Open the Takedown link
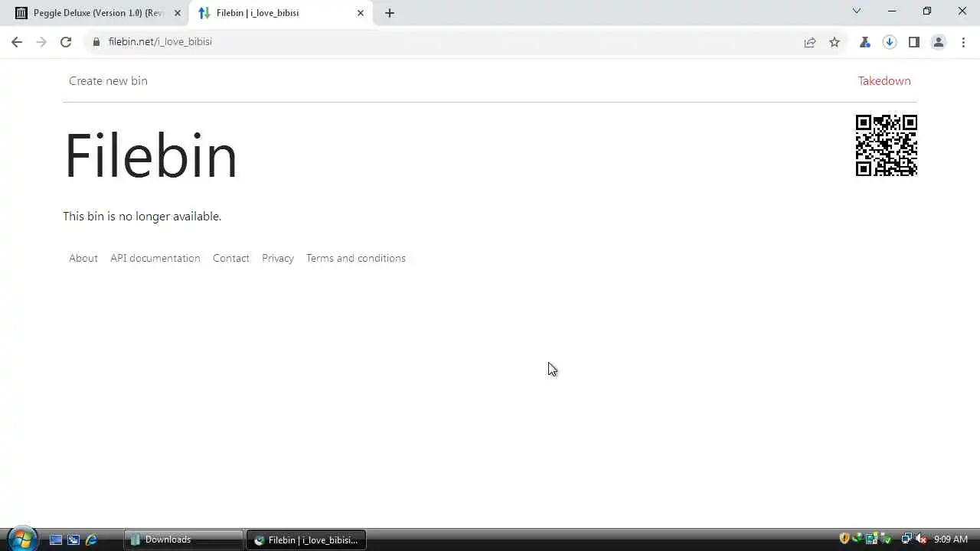The height and width of the screenshot is (551, 980). 884,81
